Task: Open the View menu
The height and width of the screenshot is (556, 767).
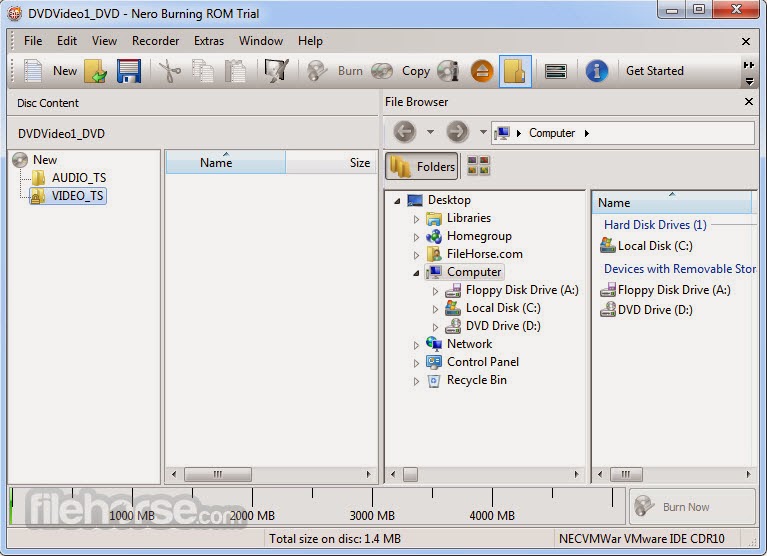Action: [x=104, y=41]
